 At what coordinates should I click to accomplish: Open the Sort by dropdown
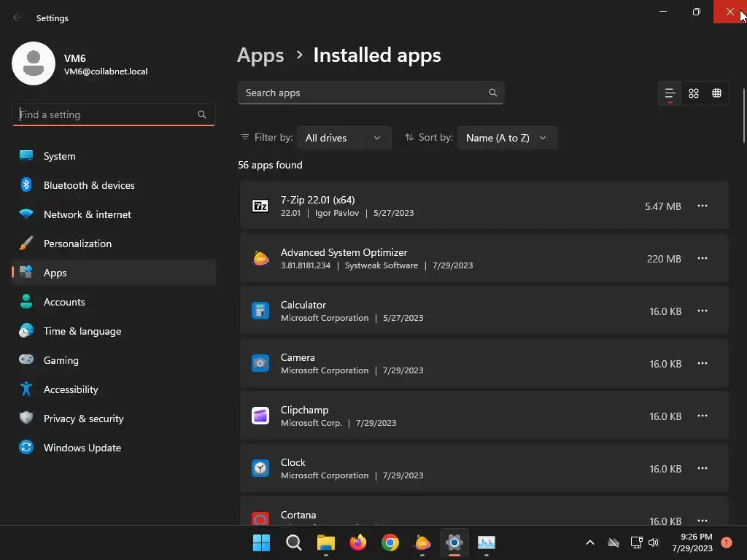tap(506, 138)
